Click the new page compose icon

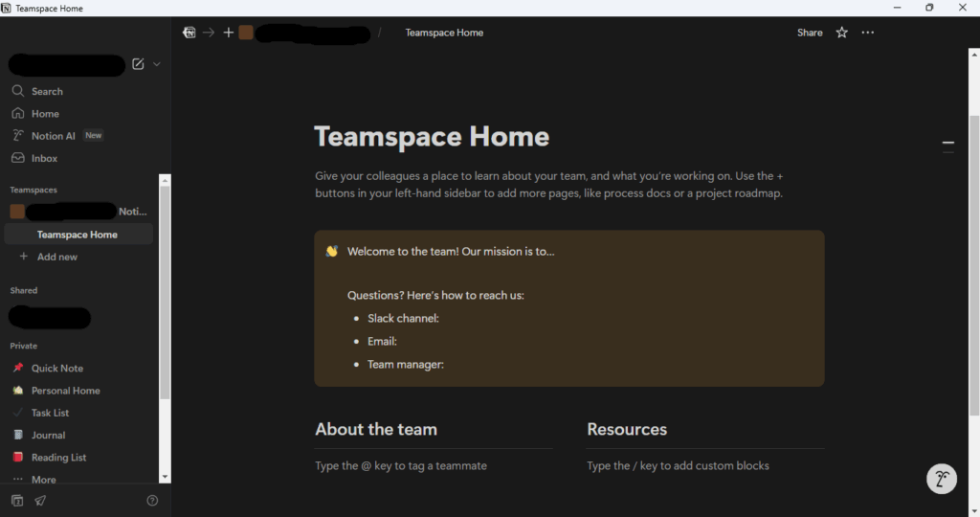click(x=138, y=64)
